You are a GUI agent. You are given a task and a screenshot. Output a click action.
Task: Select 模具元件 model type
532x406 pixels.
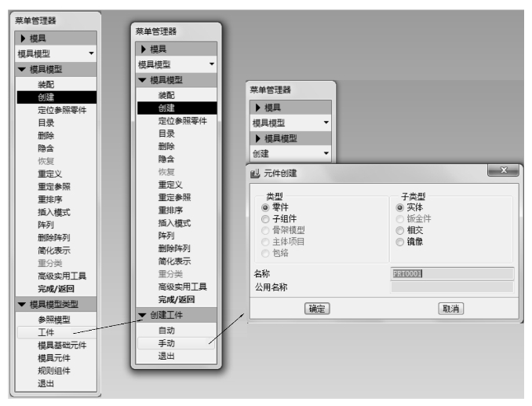pyautogui.click(x=54, y=358)
